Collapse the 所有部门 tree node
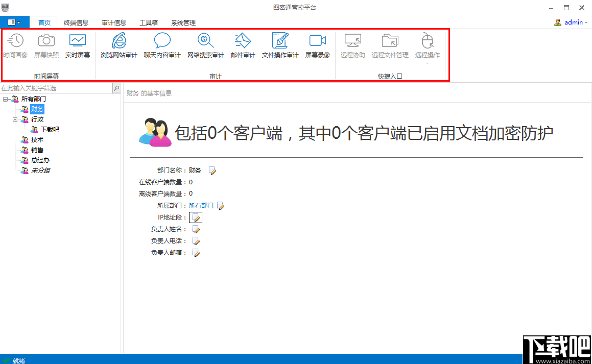Image resolution: width=592 pixels, height=364 pixels. tap(5, 99)
